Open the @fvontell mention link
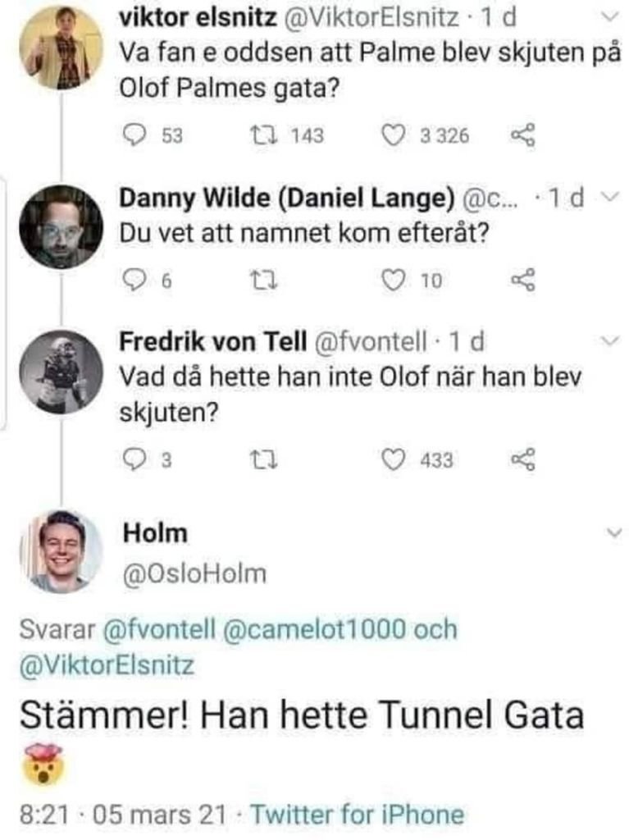 pos(160,631)
